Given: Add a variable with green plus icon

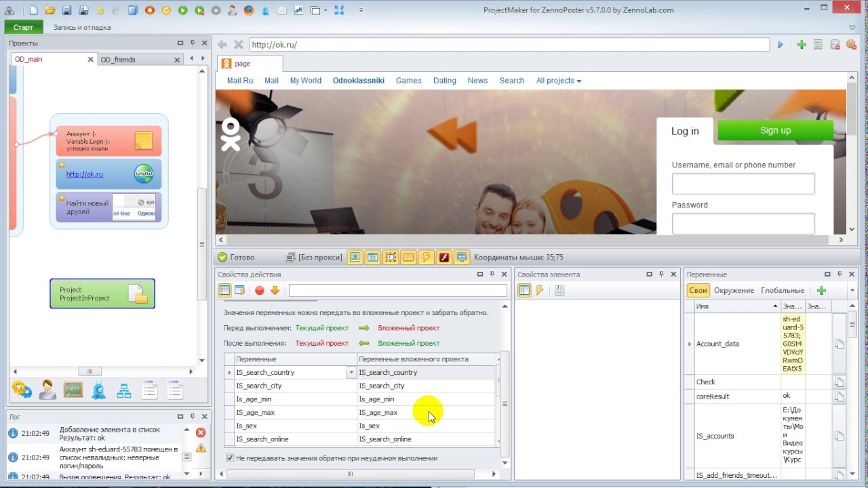Looking at the screenshot, I should point(821,290).
